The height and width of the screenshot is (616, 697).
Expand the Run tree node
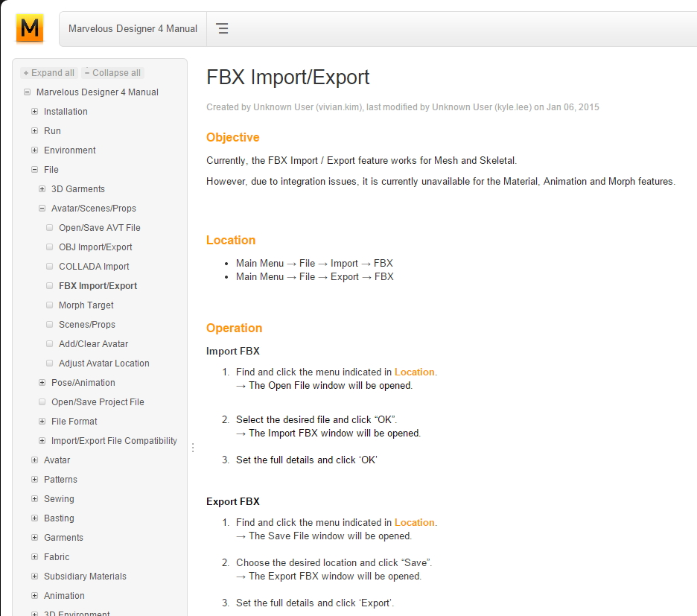[x=35, y=131]
